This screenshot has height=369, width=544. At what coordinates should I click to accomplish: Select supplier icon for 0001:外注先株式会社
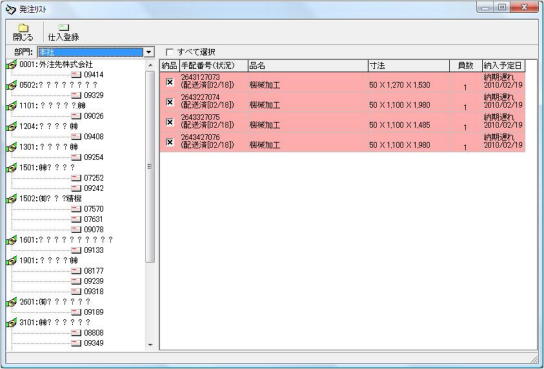(11, 65)
